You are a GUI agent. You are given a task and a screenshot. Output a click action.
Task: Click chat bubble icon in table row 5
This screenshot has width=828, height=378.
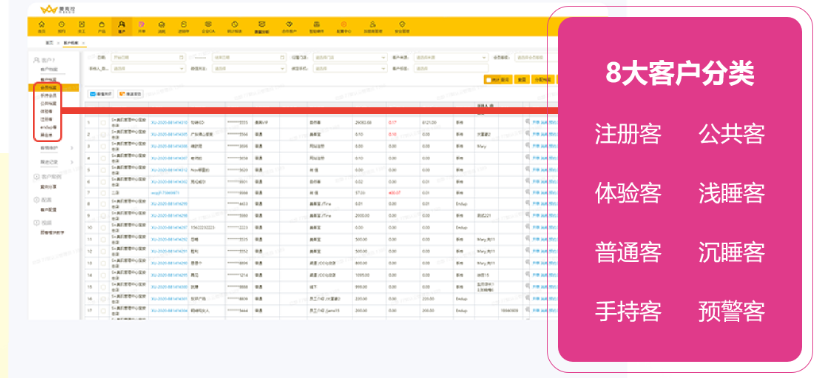coord(528,169)
